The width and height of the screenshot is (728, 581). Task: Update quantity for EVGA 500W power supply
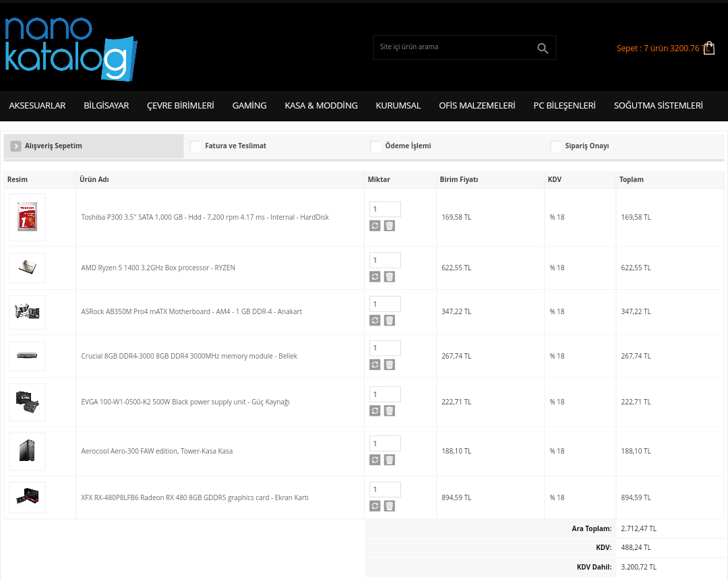point(375,410)
